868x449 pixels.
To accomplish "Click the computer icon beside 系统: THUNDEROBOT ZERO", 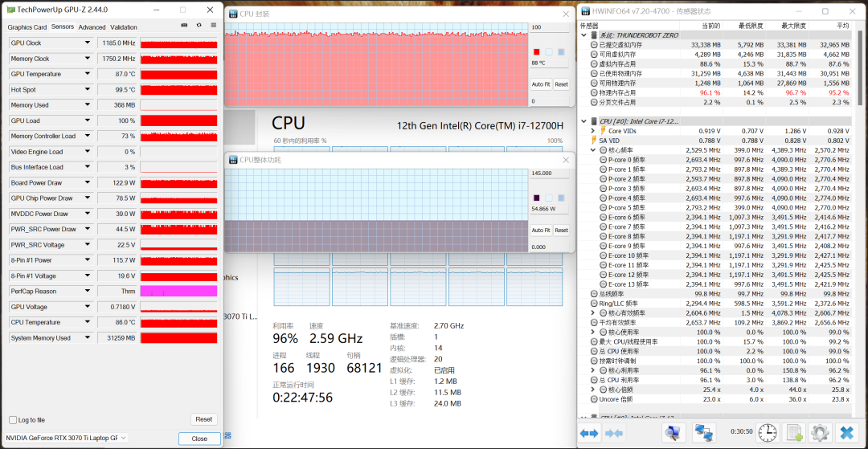I will (595, 35).
